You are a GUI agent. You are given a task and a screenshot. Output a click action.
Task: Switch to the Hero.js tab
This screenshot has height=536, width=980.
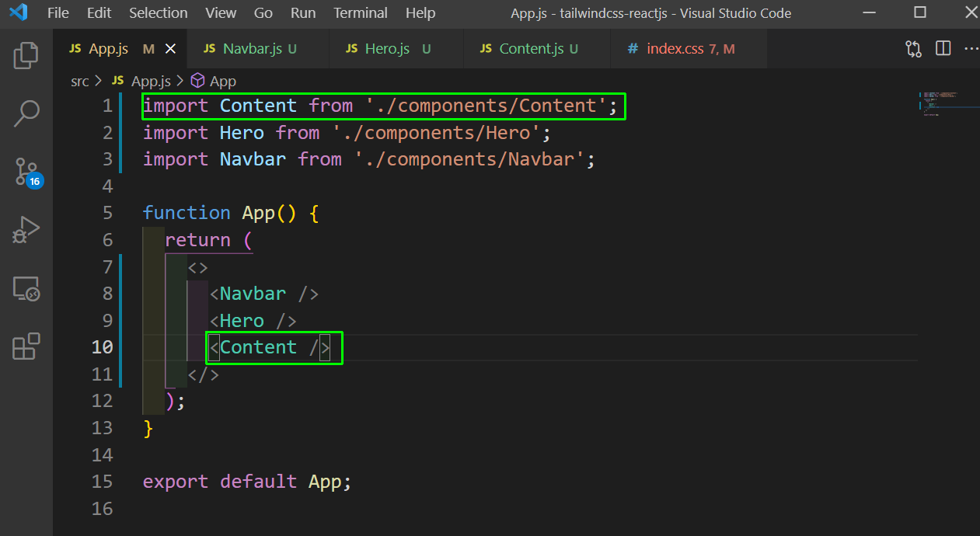(x=396, y=49)
